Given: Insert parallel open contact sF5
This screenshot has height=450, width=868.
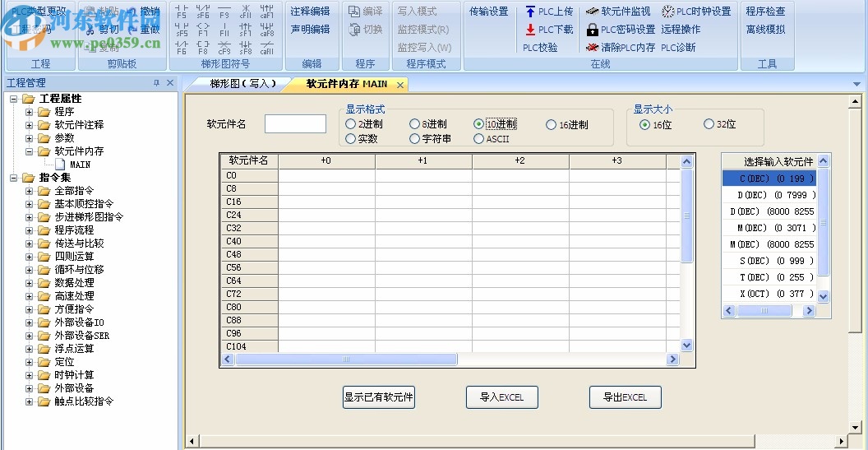Looking at the screenshot, I should (182, 30).
